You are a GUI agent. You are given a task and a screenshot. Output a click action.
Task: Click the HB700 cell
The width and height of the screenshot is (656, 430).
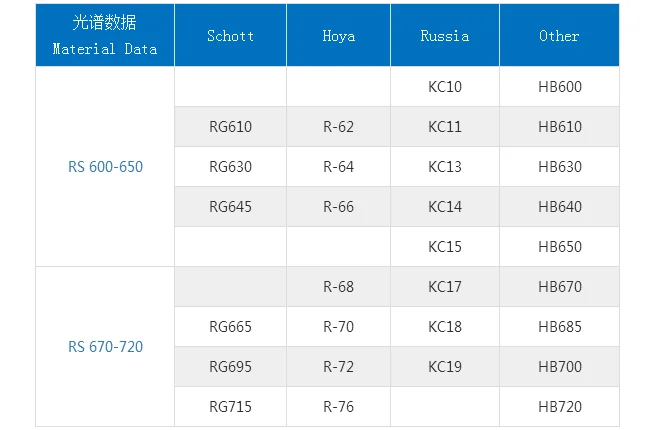tap(559, 367)
